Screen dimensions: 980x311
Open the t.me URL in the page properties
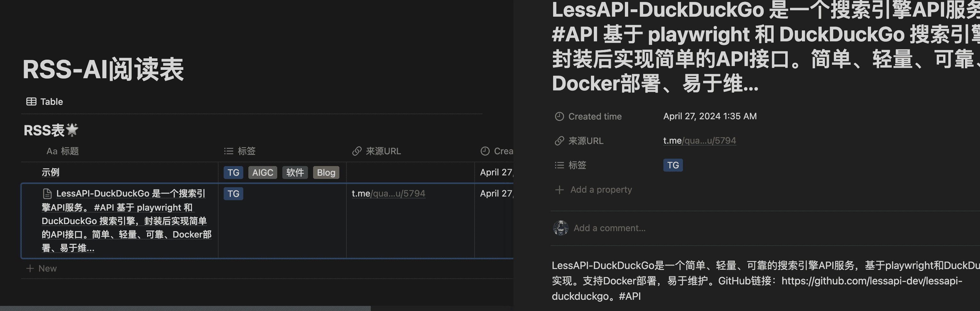pyautogui.click(x=699, y=140)
